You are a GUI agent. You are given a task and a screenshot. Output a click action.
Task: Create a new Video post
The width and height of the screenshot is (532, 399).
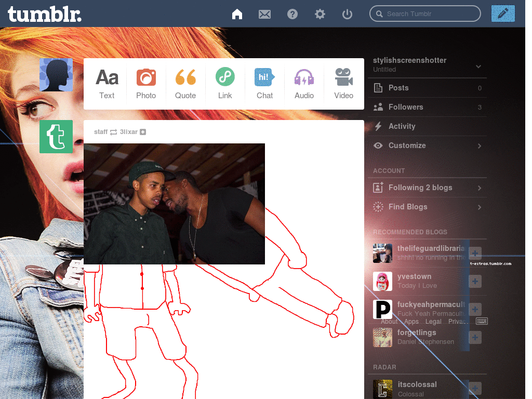344,84
